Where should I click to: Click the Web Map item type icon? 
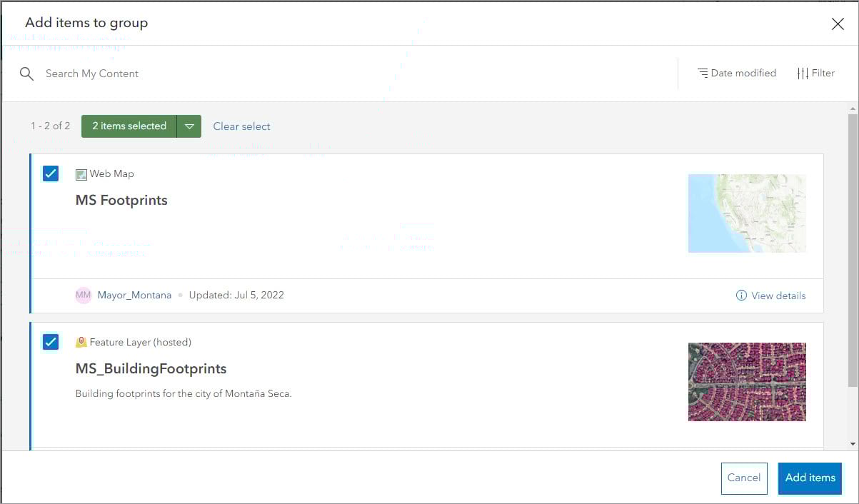(81, 173)
